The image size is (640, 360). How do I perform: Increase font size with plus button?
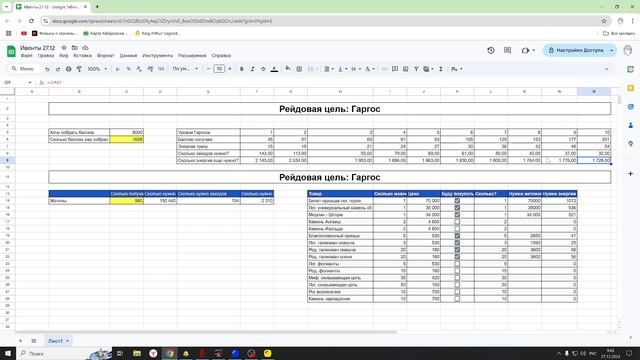coord(230,69)
